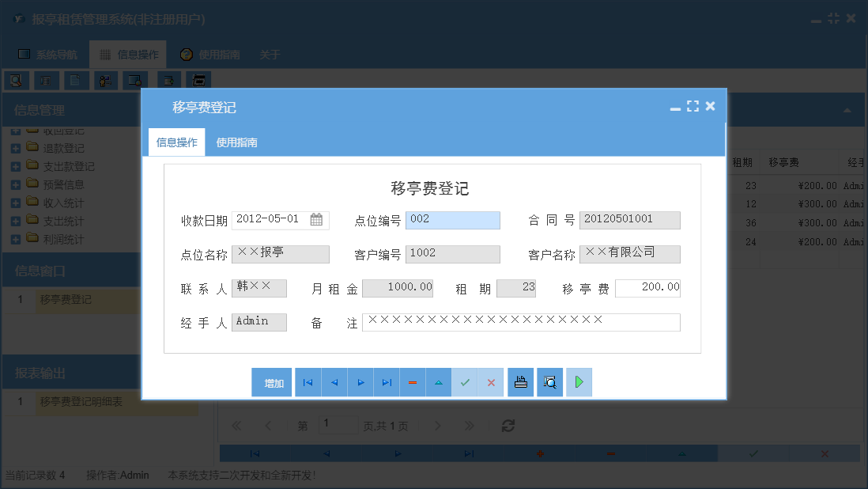Click the document toolbar icon

(75, 80)
